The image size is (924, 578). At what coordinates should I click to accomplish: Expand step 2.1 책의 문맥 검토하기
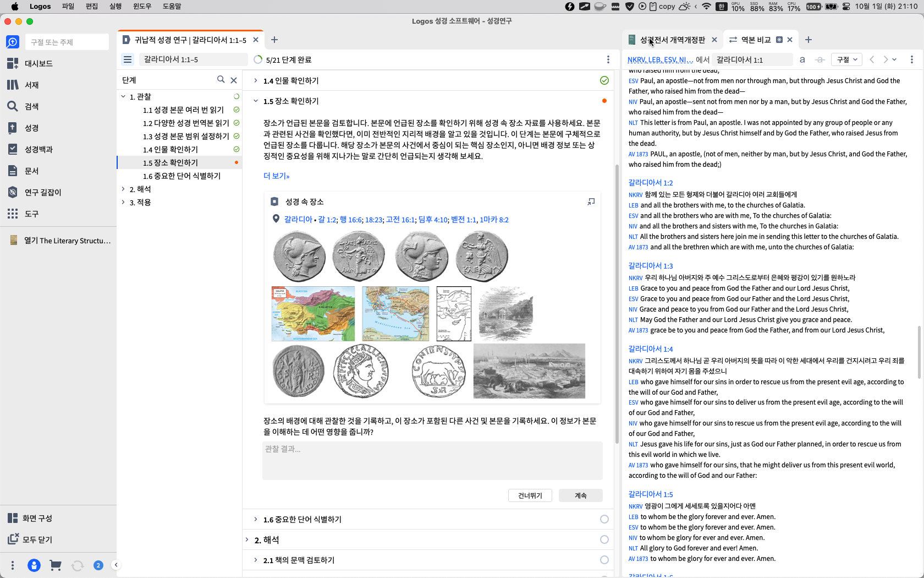(x=255, y=560)
